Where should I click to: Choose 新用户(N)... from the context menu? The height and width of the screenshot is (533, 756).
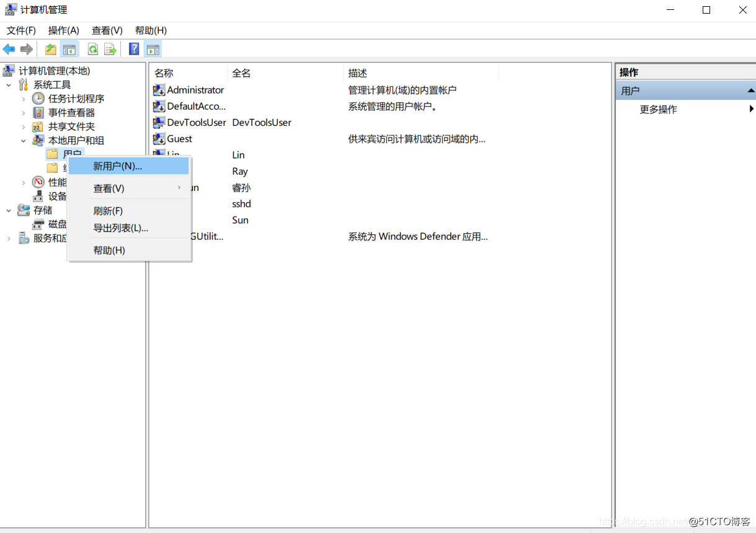[128, 166]
